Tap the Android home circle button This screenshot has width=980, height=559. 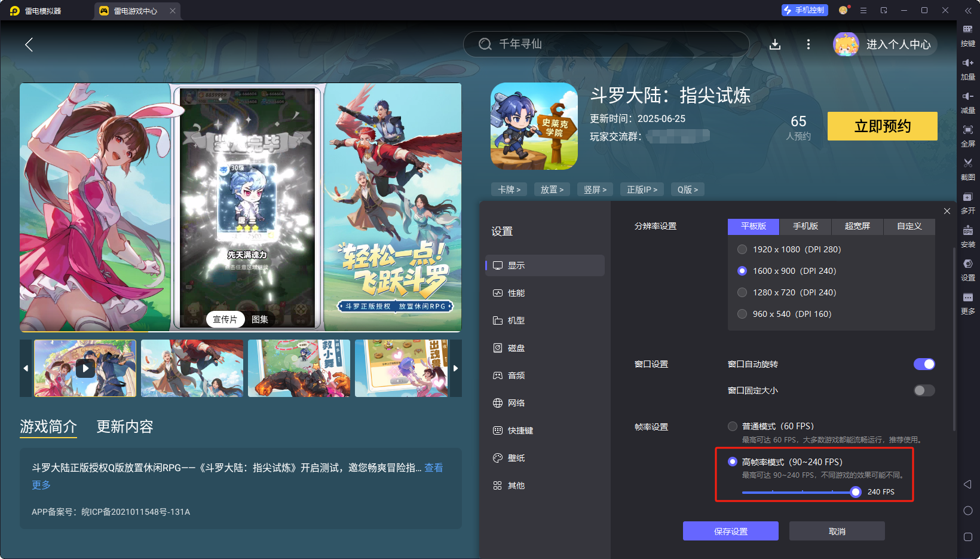click(967, 511)
